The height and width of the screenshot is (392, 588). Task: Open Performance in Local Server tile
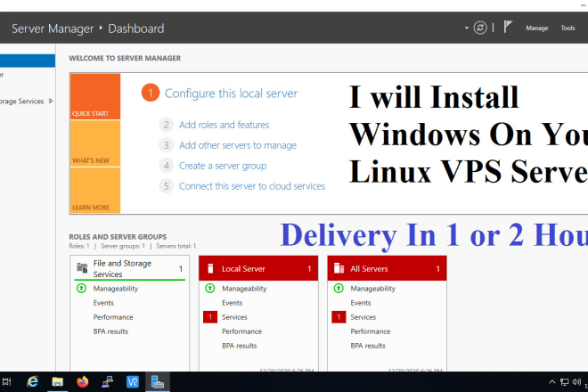click(241, 331)
